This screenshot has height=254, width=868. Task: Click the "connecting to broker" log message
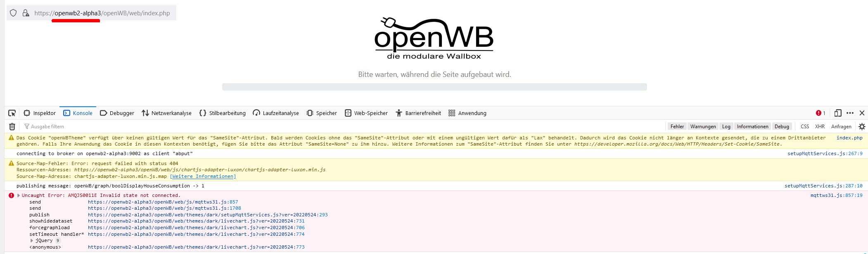click(104, 153)
